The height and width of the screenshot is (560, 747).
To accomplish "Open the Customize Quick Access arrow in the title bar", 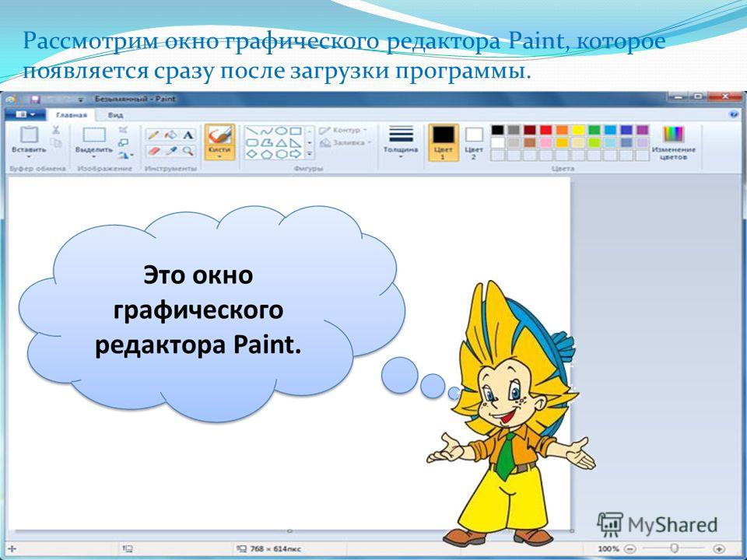I will click(80, 100).
